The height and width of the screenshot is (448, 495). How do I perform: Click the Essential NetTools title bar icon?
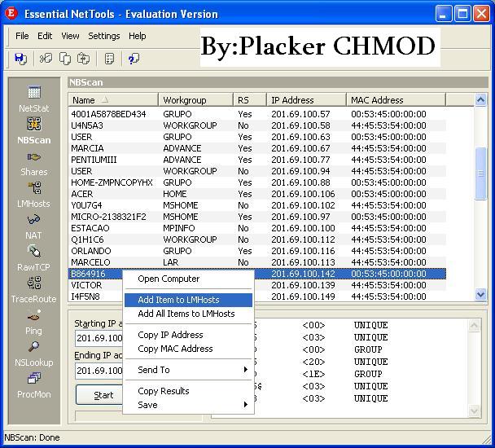[11, 14]
